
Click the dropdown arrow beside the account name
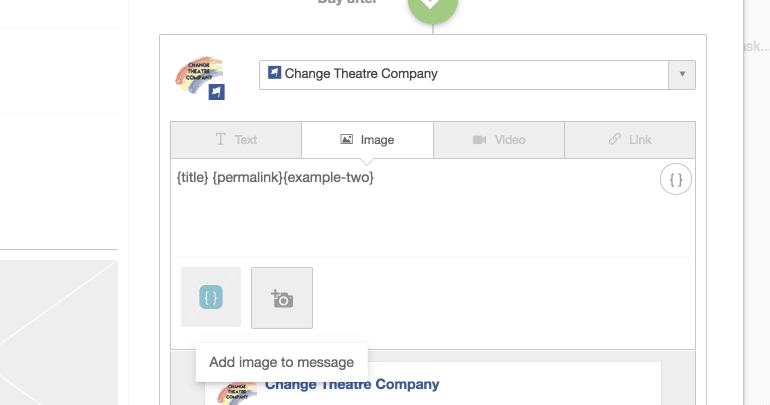coord(682,74)
